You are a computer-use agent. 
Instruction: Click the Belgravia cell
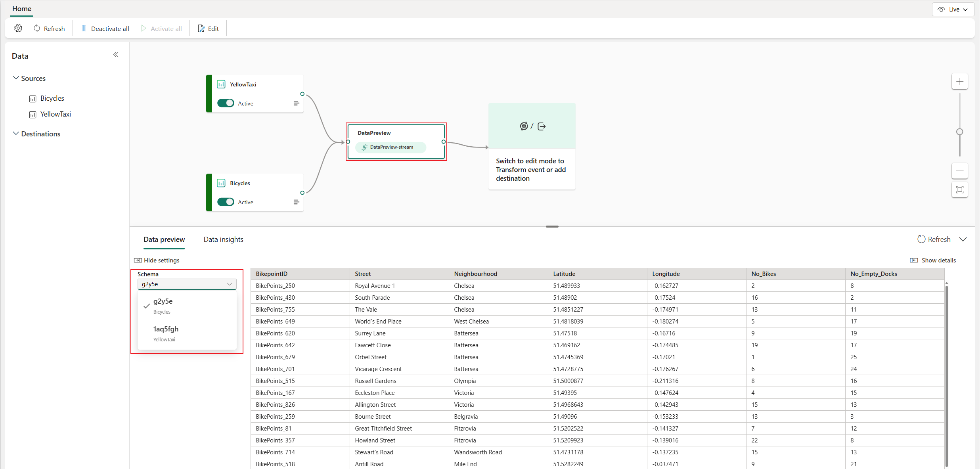(498, 417)
